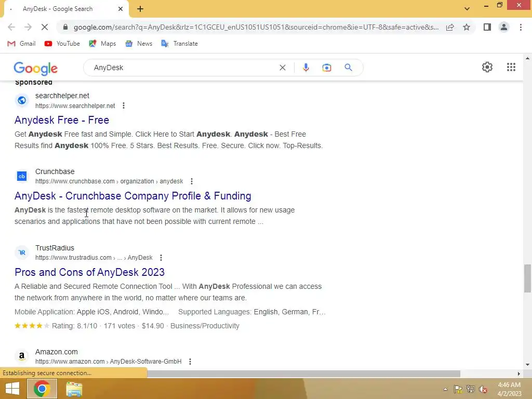Image resolution: width=532 pixels, height=399 pixels.
Task: Open more options for Crunchbase result
Action: tap(192, 181)
